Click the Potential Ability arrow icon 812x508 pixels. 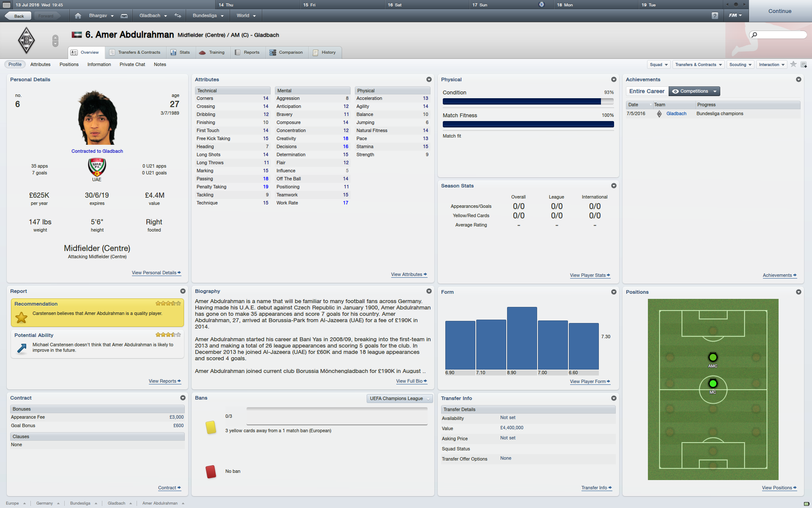pos(21,348)
